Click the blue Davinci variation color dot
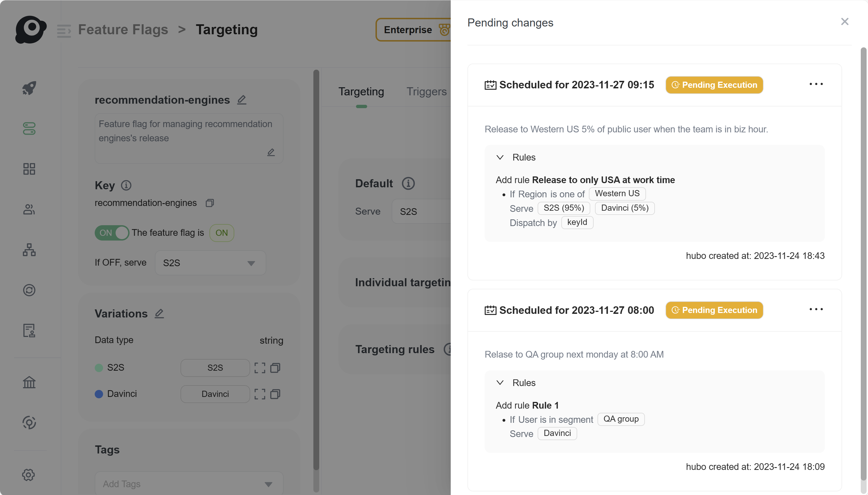Viewport: 868px width, 495px height. [99, 394]
